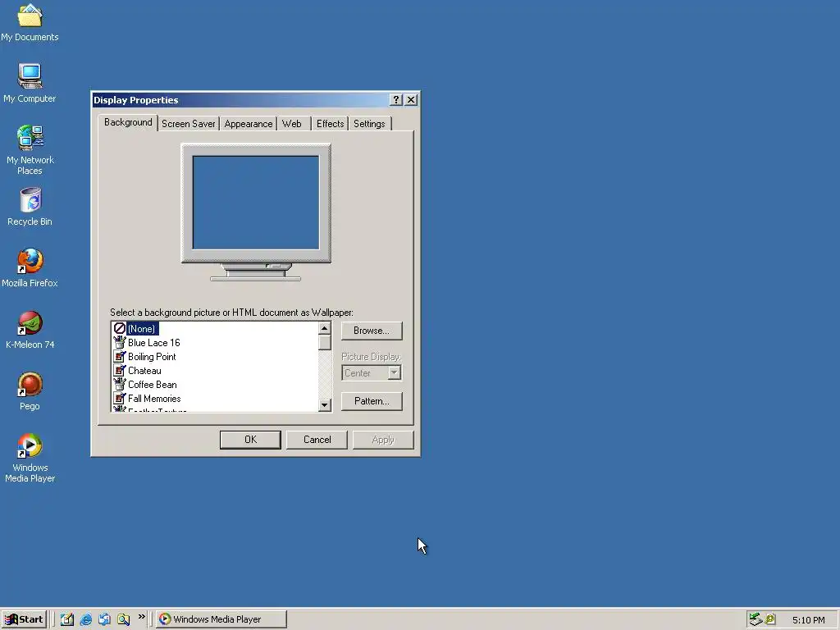The width and height of the screenshot is (840, 630).
Task: Switch to the Settings tab
Action: tap(370, 124)
